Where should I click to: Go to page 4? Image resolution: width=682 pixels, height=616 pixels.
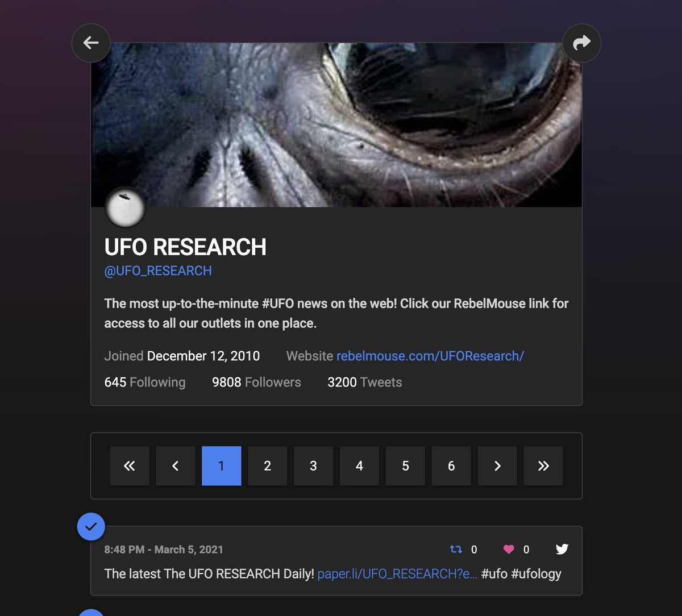pyautogui.click(x=360, y=466)
